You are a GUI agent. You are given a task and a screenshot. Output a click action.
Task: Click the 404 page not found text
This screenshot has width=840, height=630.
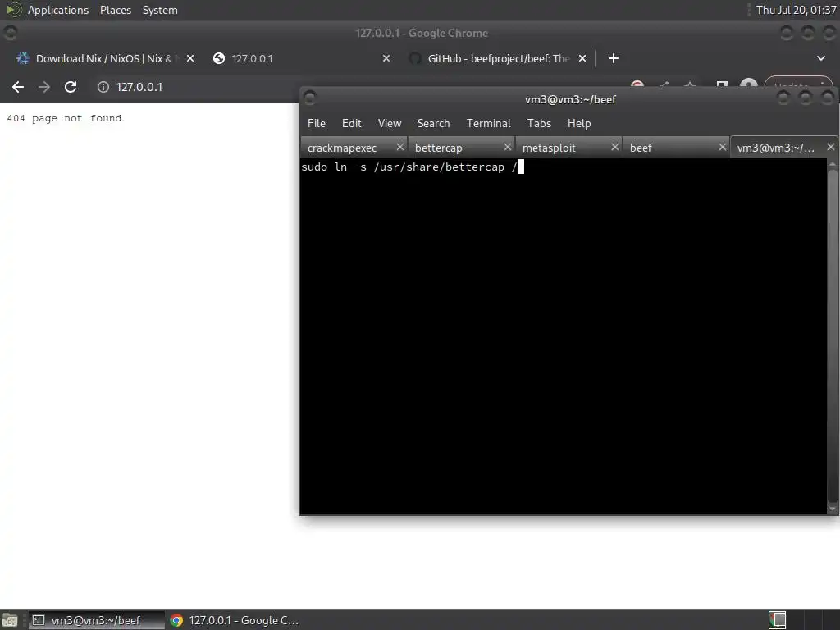pyautogui.click(x=64, y=118)
